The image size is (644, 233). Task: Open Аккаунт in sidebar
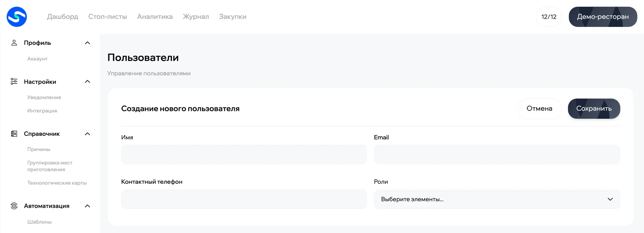tap(37, 59)
